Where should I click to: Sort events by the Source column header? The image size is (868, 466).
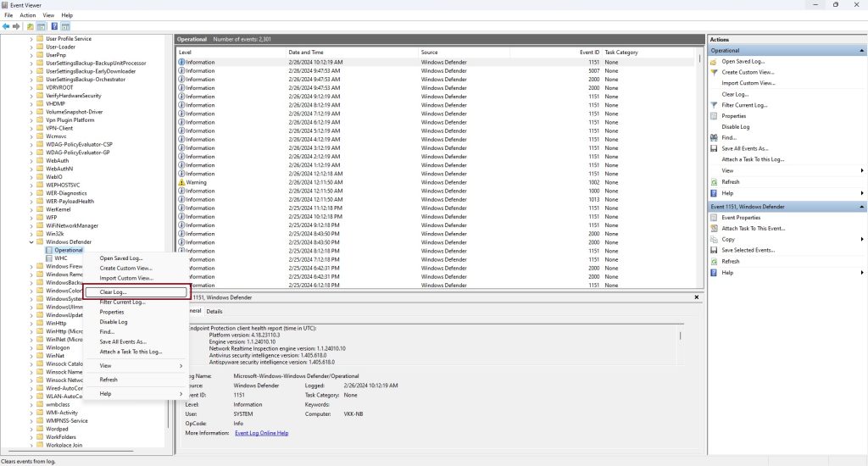464,52
